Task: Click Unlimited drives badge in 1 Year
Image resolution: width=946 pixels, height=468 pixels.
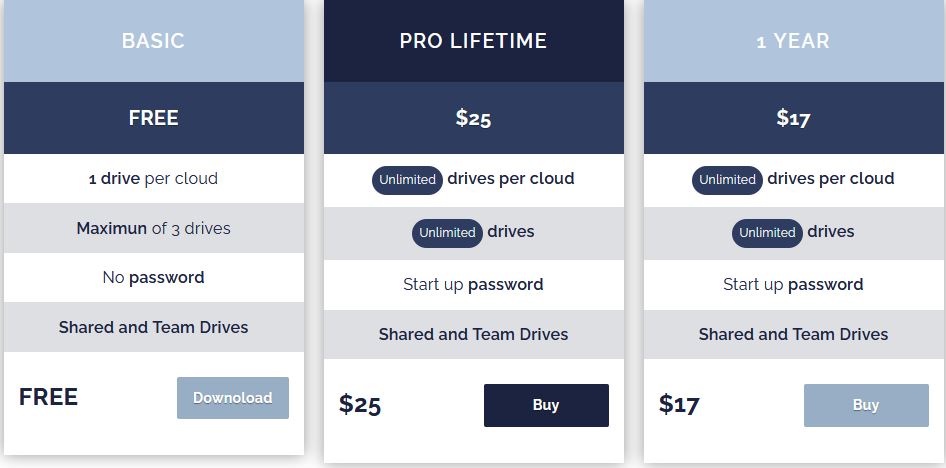Action: (x=767, y=233)
